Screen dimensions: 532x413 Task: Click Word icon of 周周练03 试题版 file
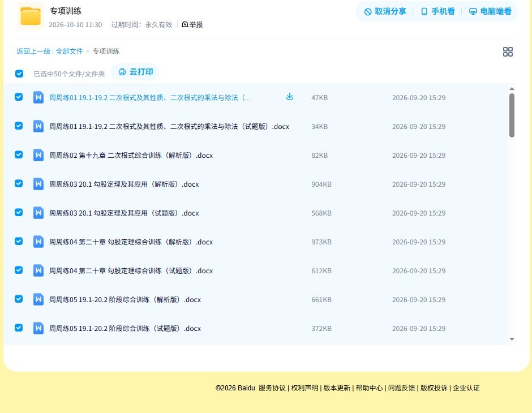38,213
